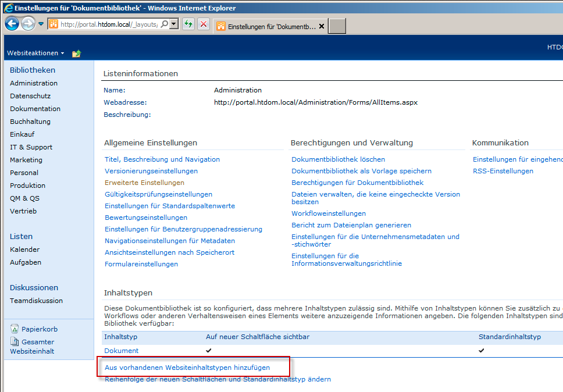This screenshot has width=563, height=392.
Task: Open the recent pages dropdown arrow
Action: point(41,24)
